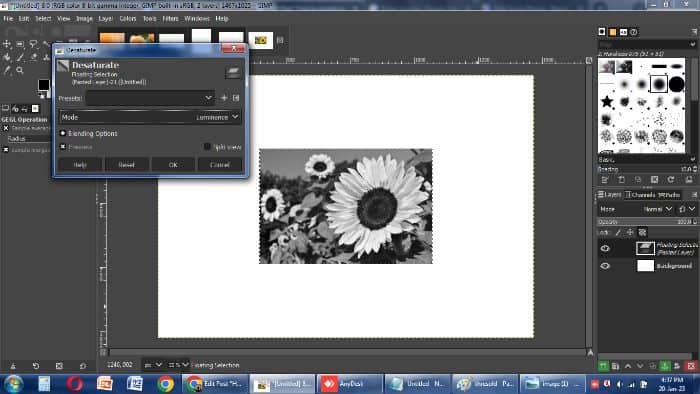Toggle Sample average checkbox in tool options

click(x=6, y=128)
